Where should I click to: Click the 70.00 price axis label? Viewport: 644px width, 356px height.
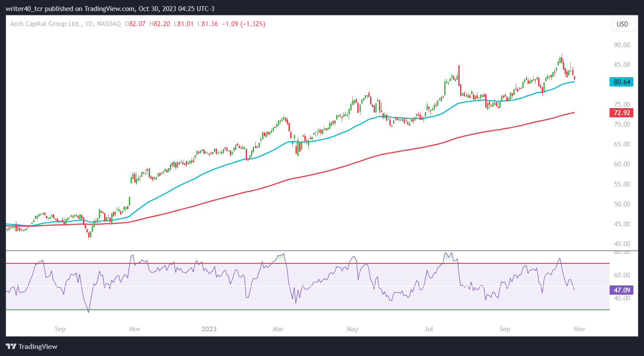coord(622,124)
